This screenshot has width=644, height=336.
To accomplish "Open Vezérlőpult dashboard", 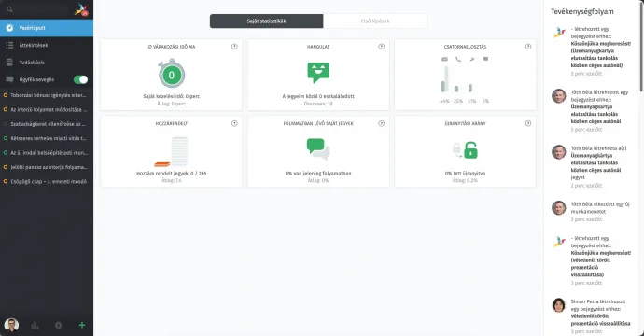I will 47,28.
